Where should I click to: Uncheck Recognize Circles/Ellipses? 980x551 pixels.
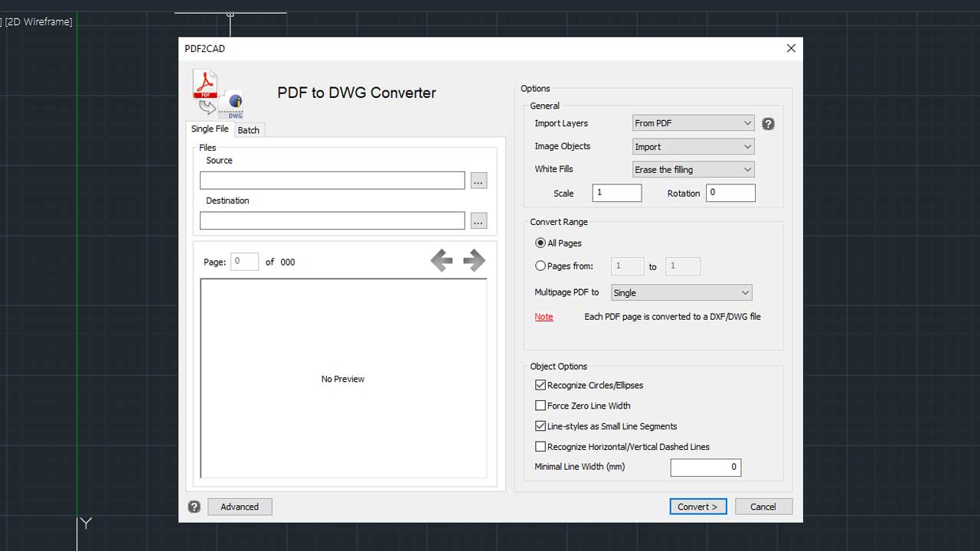pos(541,386)
